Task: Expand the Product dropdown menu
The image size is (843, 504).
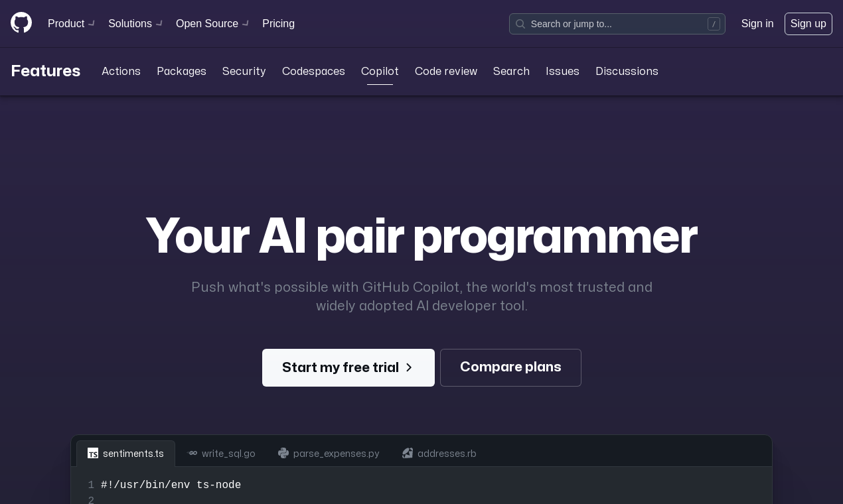Action: (71, 24)
